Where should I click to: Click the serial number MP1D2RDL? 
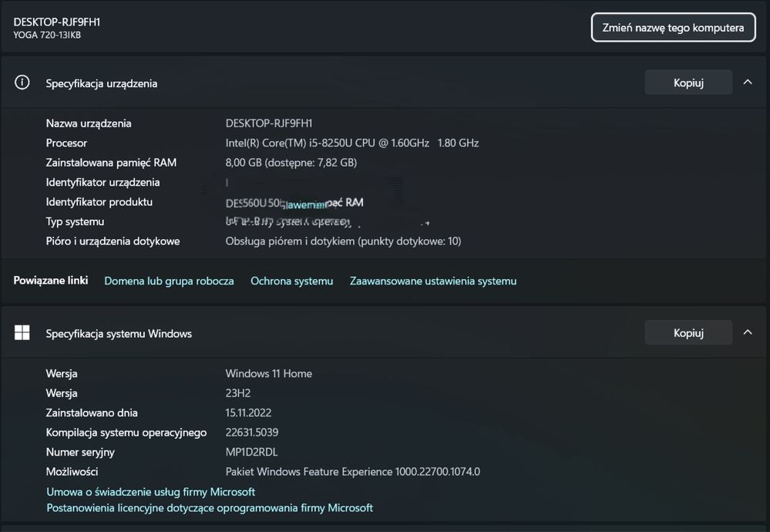(x=251, y=452)
